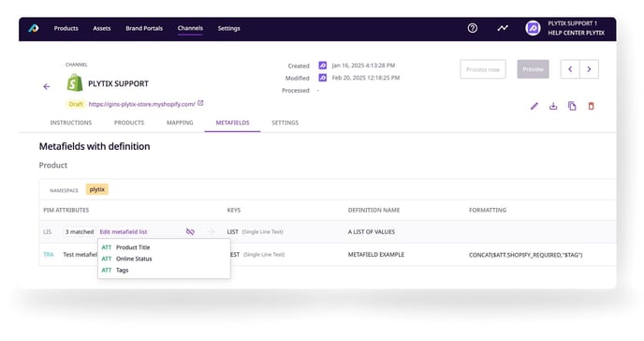Click the PIM ATTRIBUTES column header
Viewport: 644px width, 341px height.
point(66,210)
